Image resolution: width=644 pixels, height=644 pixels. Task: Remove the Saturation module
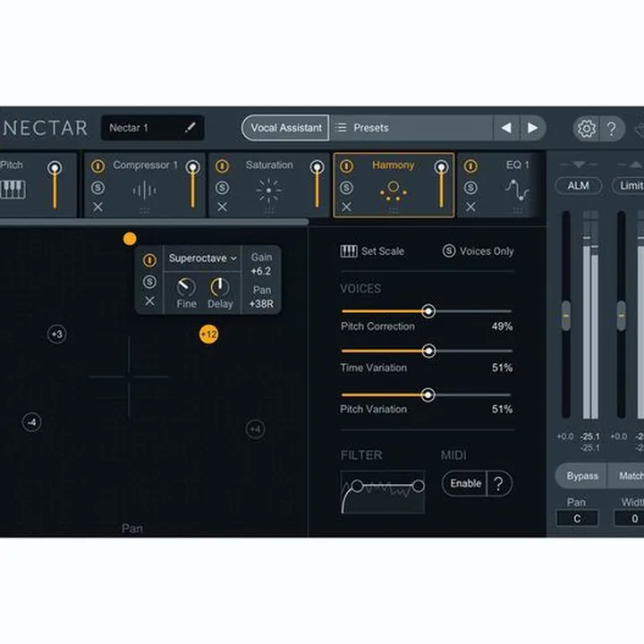click(222, 207)
